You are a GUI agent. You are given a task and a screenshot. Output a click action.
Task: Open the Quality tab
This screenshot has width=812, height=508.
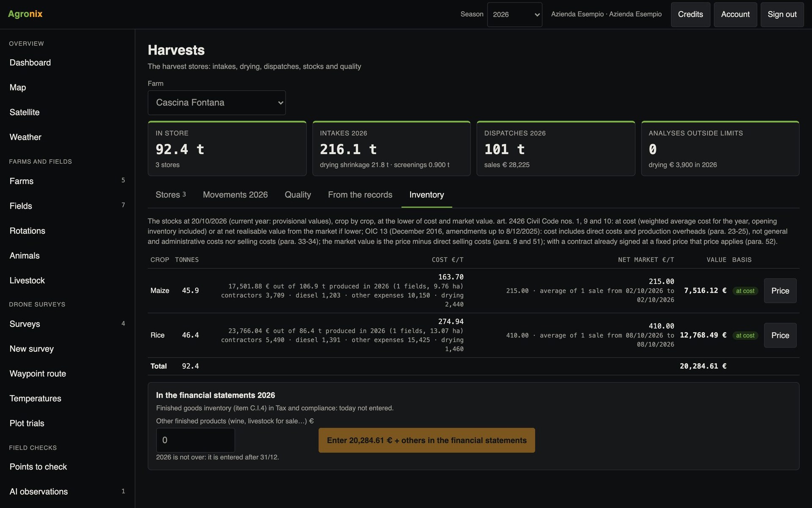(298, 195)
